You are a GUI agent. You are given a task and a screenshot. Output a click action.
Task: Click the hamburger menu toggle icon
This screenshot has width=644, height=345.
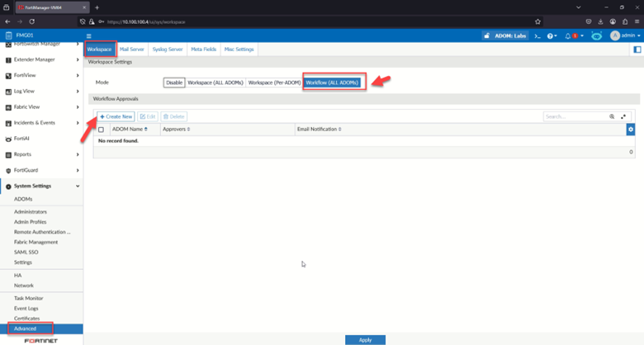click(x=88, y=35)
